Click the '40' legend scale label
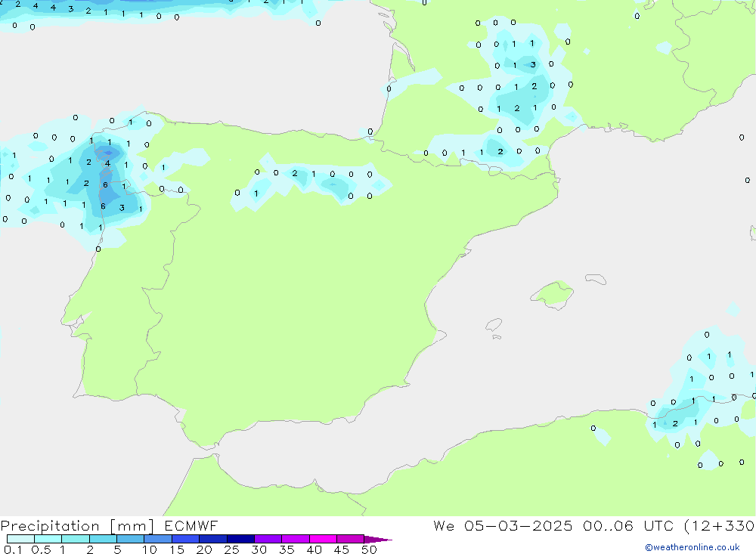Screen dimensions: 756x554 coord(314,549)
